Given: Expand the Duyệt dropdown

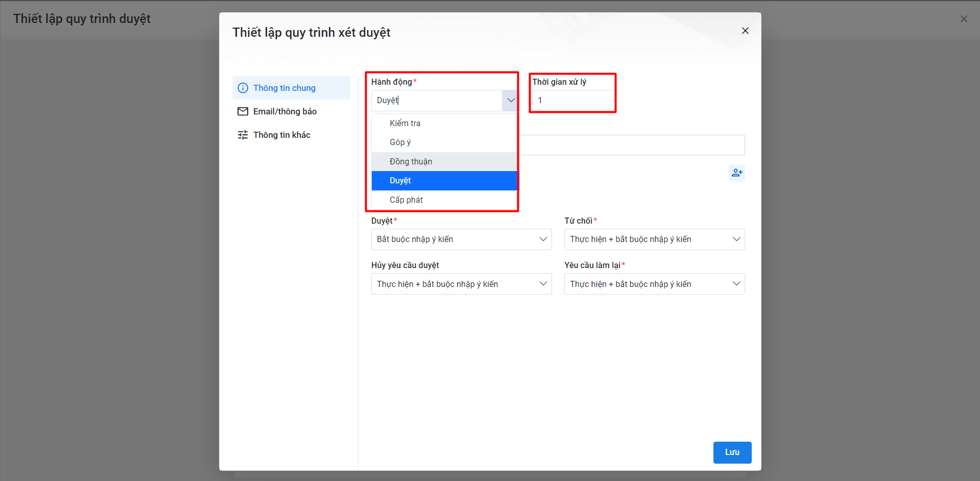Looking at the screenshot, I should (461, 239).
